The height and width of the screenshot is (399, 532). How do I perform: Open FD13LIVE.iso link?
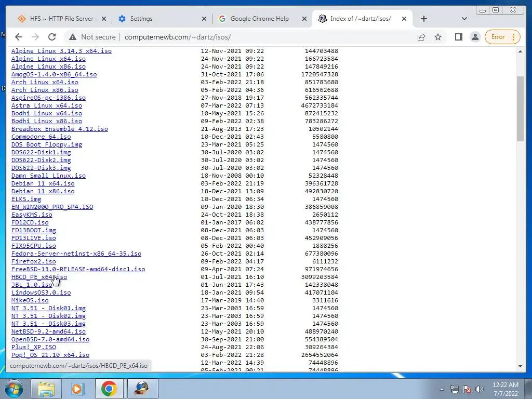[x=34, y=238]
